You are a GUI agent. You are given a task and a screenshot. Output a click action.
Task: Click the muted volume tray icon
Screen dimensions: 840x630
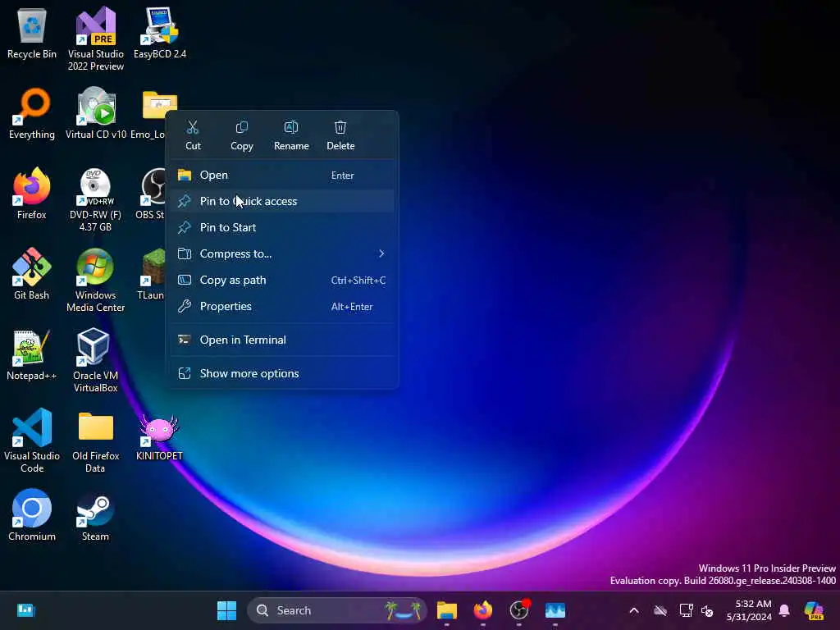pyautogui.click(x=707, y=610)
